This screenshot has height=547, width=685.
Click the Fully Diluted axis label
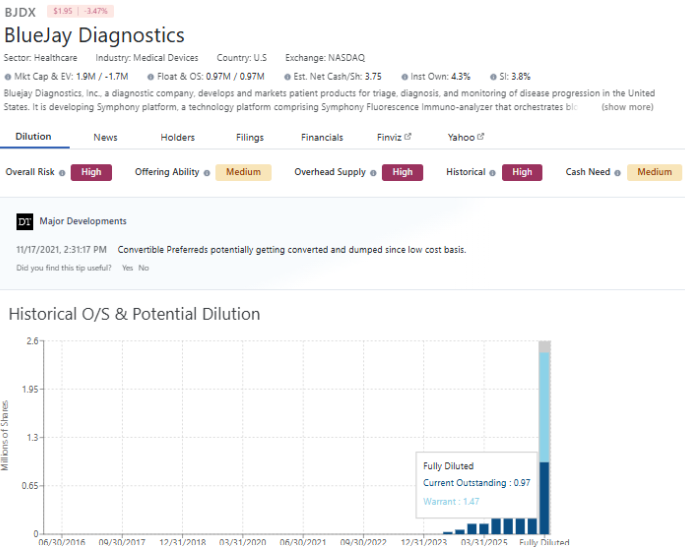(x=544, y=542)
